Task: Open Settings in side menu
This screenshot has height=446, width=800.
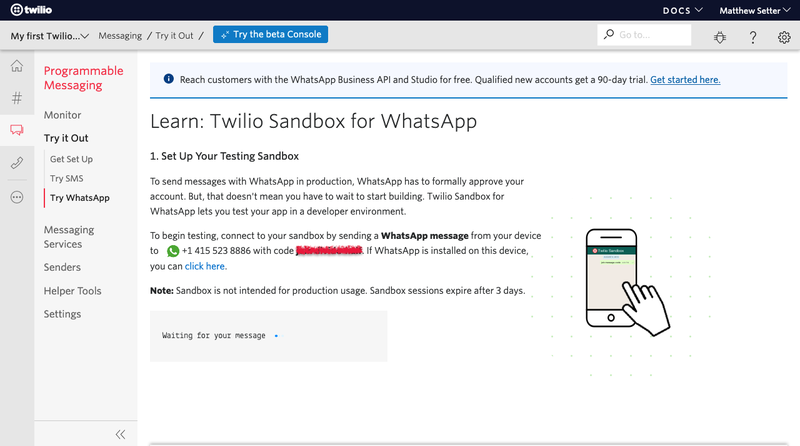Action: coord(62,314)
